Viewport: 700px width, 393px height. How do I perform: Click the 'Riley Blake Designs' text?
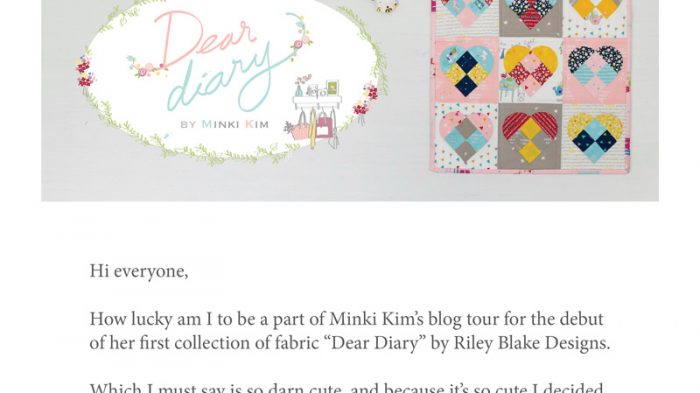[532, 343]
